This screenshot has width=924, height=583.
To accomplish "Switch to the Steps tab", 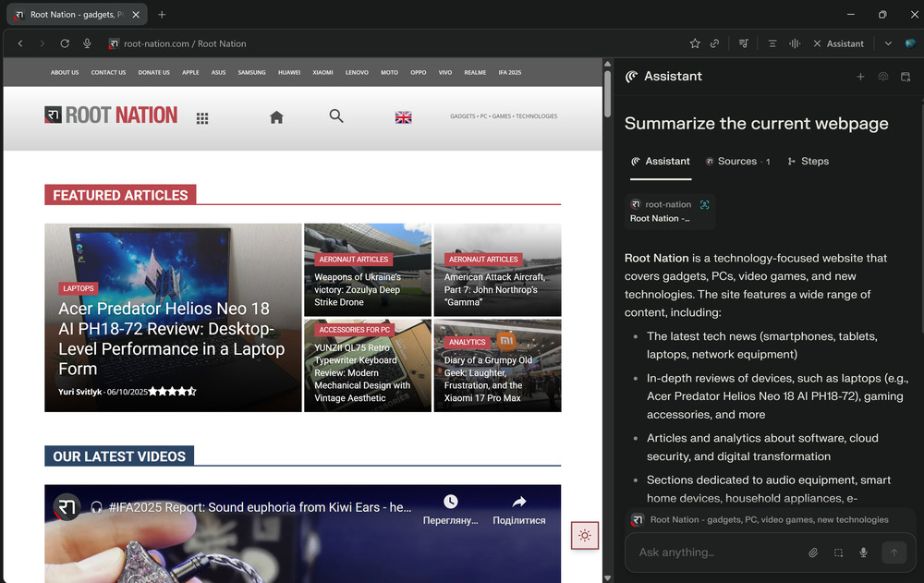I will point(808,162).
